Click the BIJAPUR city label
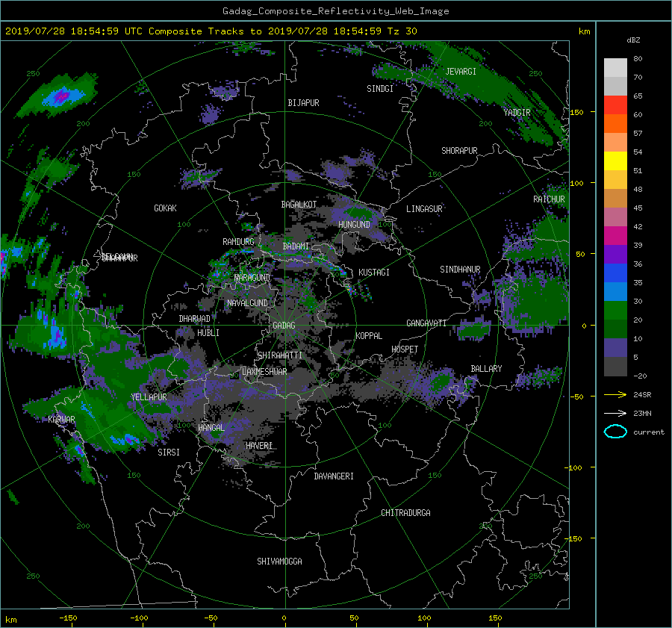The width and height of the screenshot is (672, 628). [303, 103]
